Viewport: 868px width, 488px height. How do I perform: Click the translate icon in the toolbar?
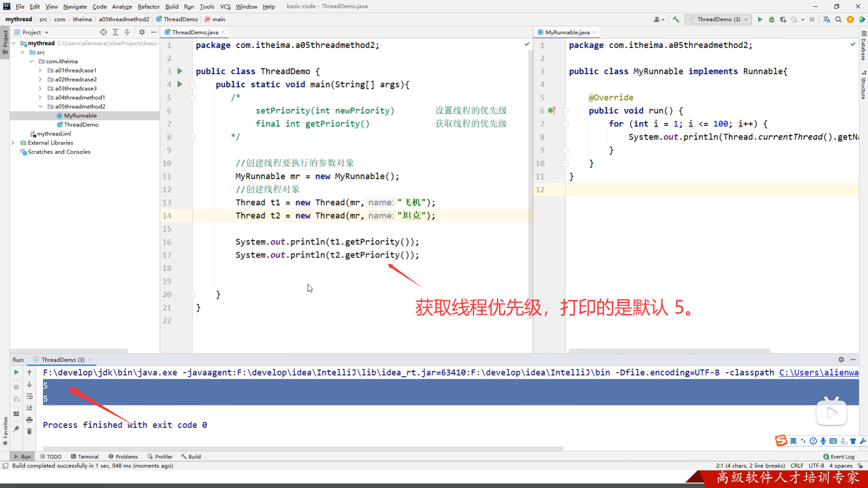pyautogui.click(x=827, y=19)
